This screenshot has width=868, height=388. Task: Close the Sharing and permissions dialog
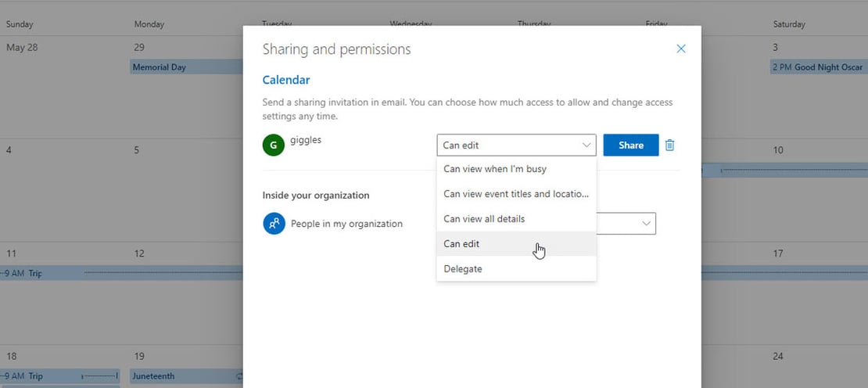point(680,49)
